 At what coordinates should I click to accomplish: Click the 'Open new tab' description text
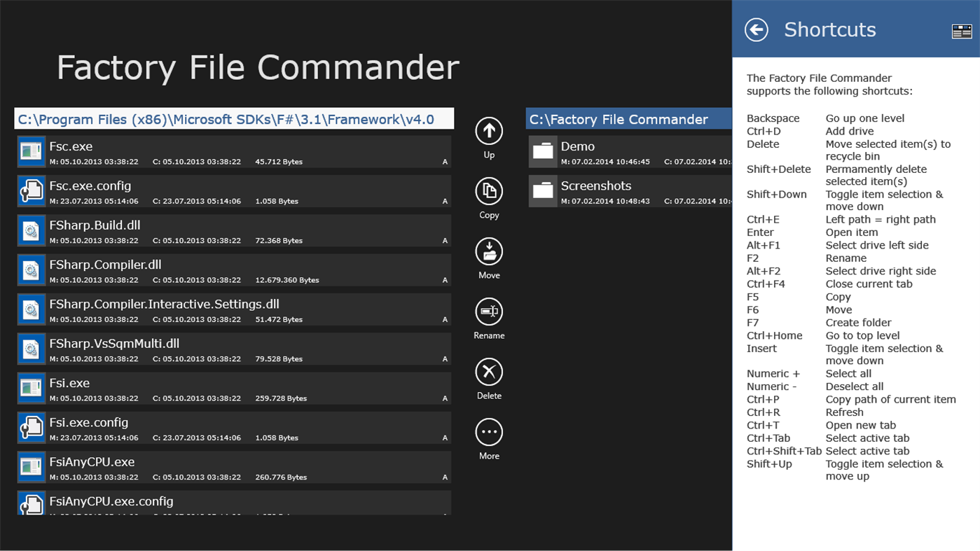(x=861, y=426)
